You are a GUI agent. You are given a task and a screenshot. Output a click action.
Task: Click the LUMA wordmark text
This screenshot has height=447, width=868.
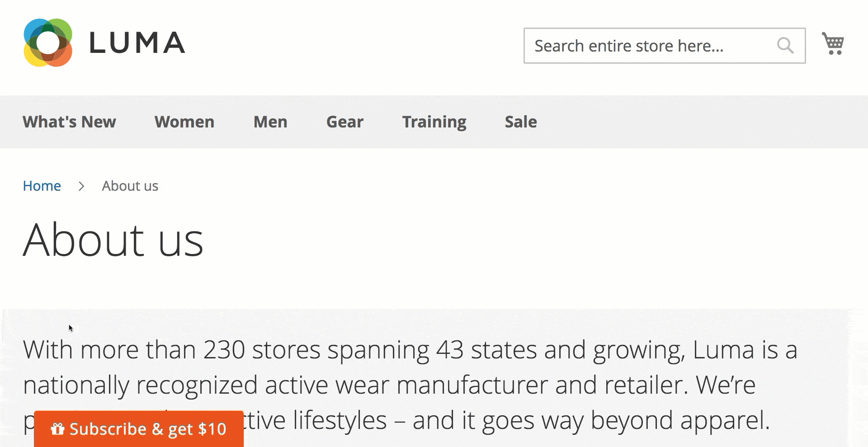click(137, 43)
